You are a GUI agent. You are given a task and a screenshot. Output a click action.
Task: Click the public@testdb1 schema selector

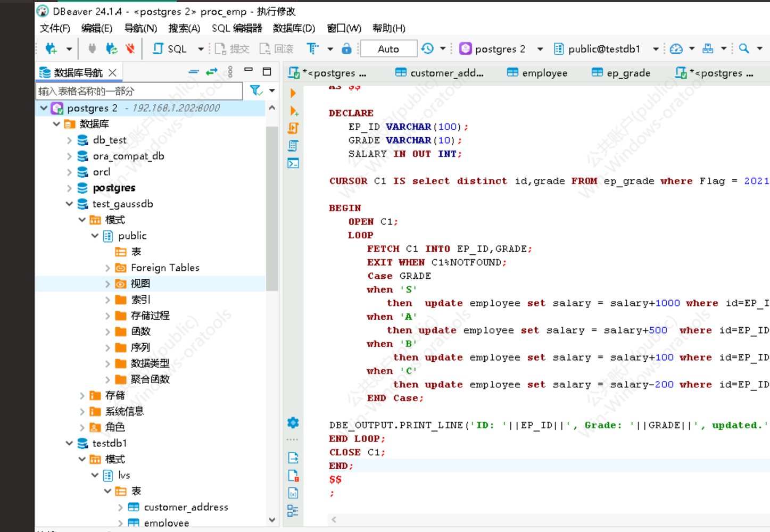(603, 49)
